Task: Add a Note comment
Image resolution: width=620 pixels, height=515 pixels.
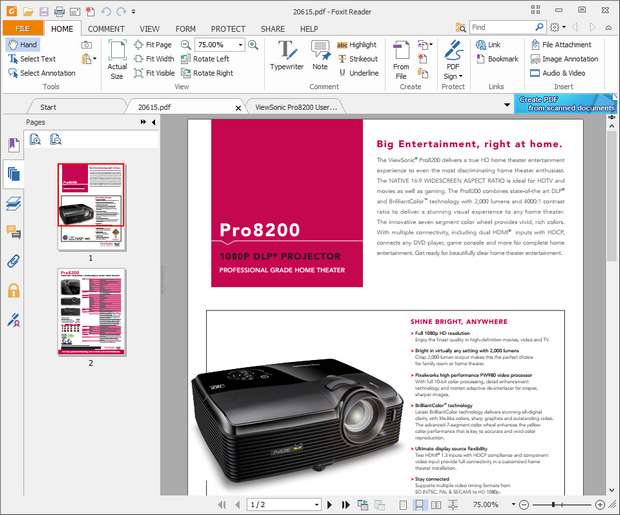Action: coord(320,56)
